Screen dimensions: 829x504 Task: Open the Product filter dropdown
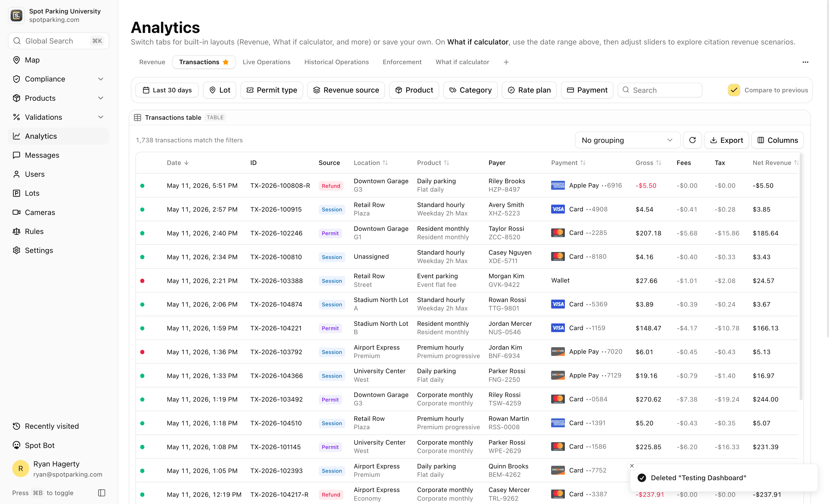click(x=414, y=90)
